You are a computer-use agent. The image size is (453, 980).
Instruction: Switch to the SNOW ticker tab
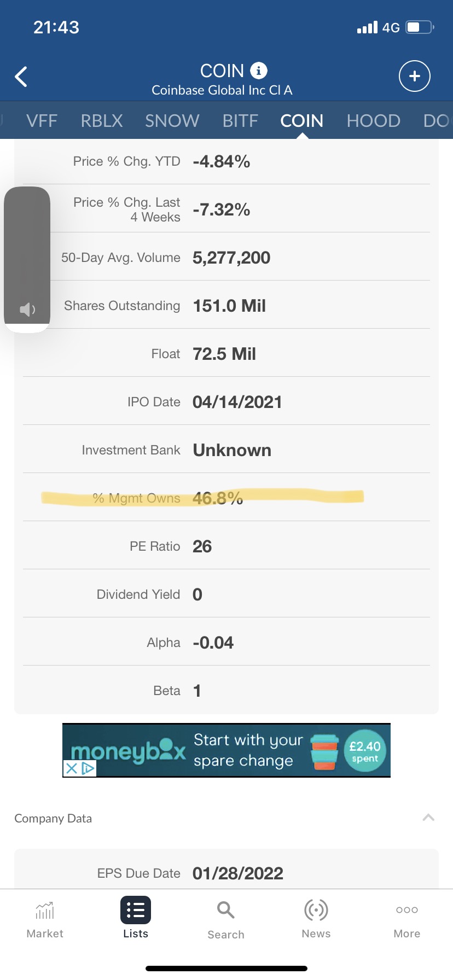point(172,120)
